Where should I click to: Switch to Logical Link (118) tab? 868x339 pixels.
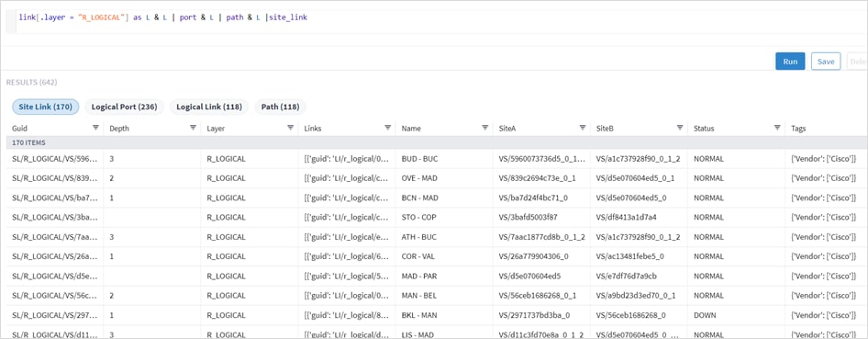[209, 107]
